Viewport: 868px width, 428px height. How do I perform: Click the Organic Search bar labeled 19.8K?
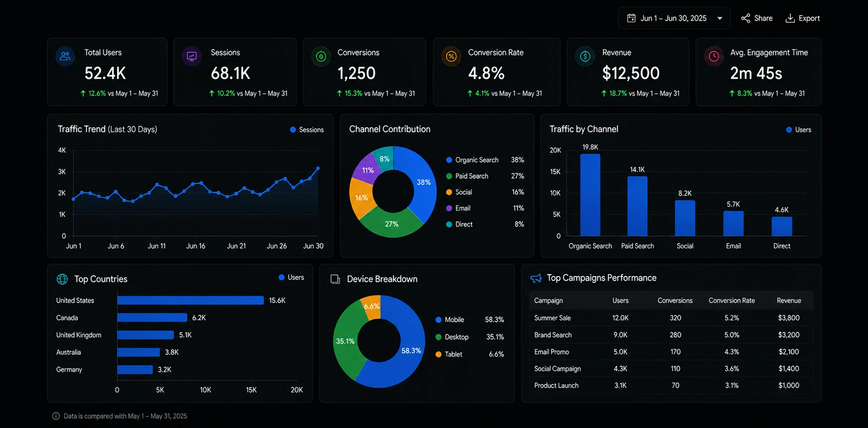click(x=590, y=195)
